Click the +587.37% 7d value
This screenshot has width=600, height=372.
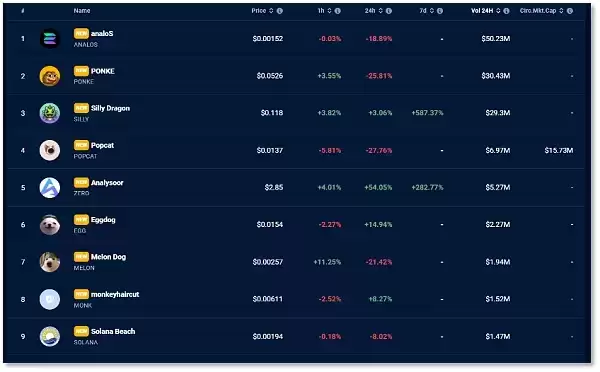[x=427, y=113]
